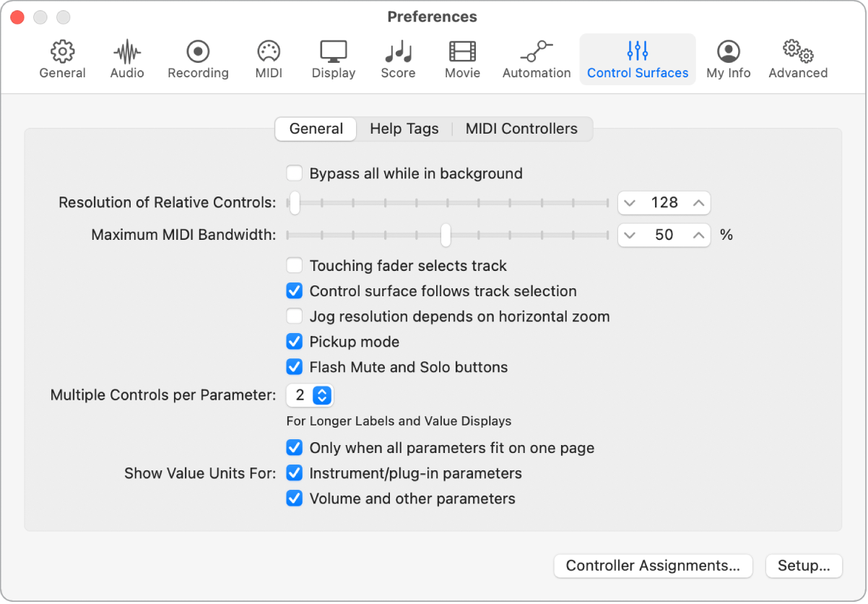
Task: Decrease Maximum MIDI Bandwidth using the stepper
Action: [630, 235]
